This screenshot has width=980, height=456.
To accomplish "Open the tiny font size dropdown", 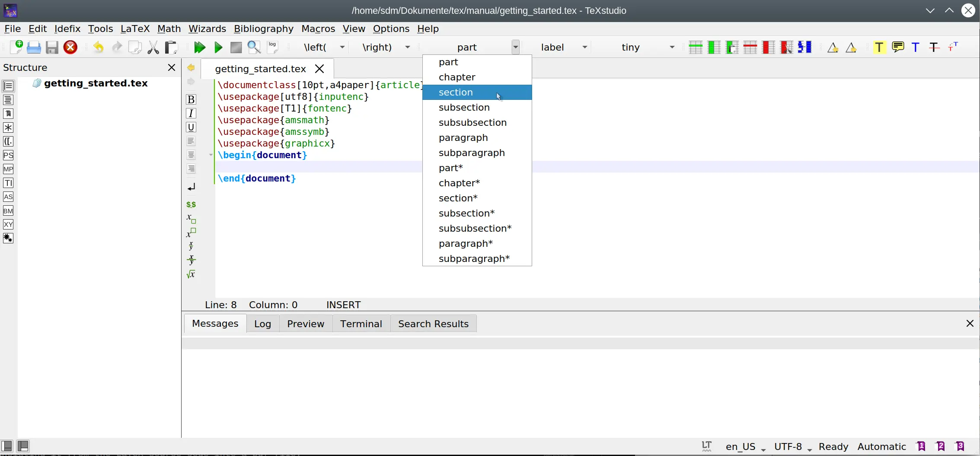I will (x=672, y=47).
